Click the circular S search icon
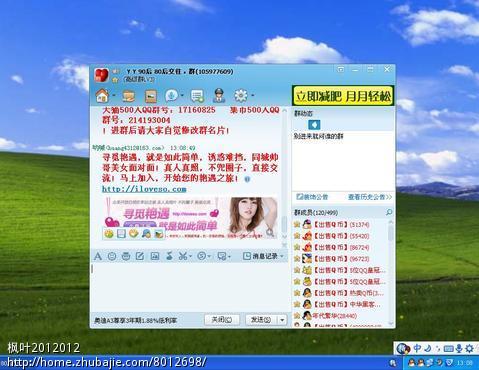 pos(201,256)
